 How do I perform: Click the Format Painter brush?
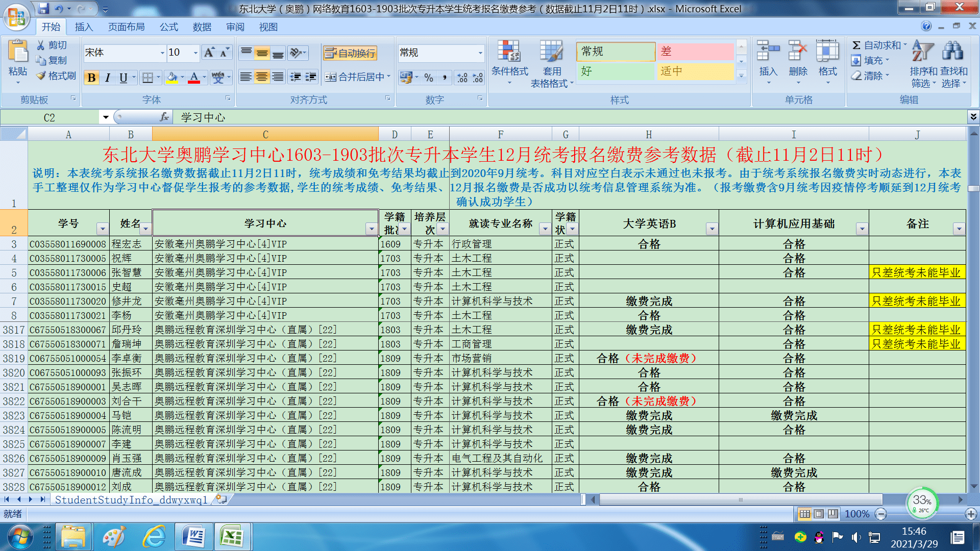click(41, 76)
